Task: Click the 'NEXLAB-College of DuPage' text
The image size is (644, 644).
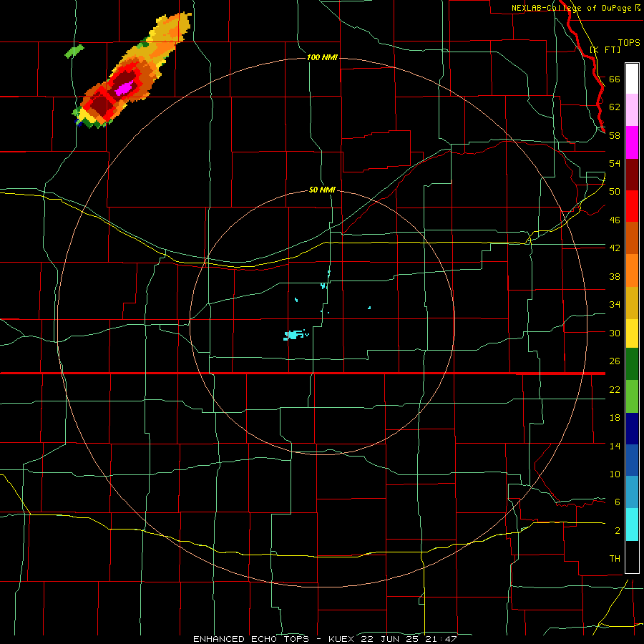Action: point(572,8)
